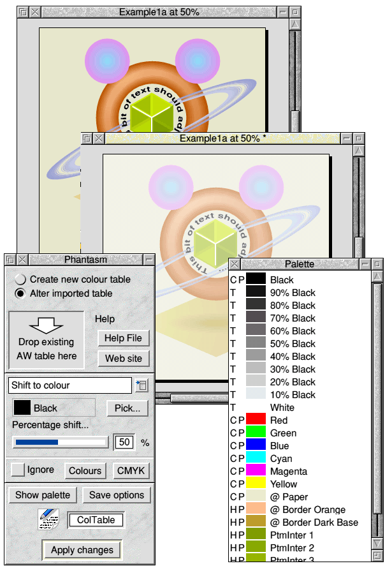Image resolution: width=392 pixels, height=566 pixels.
Task: Click the Palette scroll up arrow
Action: coord(377,276)
